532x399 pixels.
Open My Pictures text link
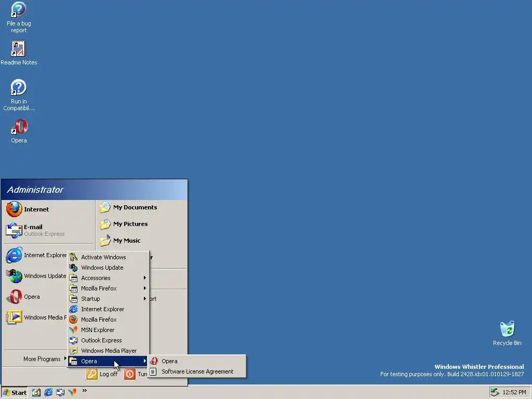pos(130,224)
